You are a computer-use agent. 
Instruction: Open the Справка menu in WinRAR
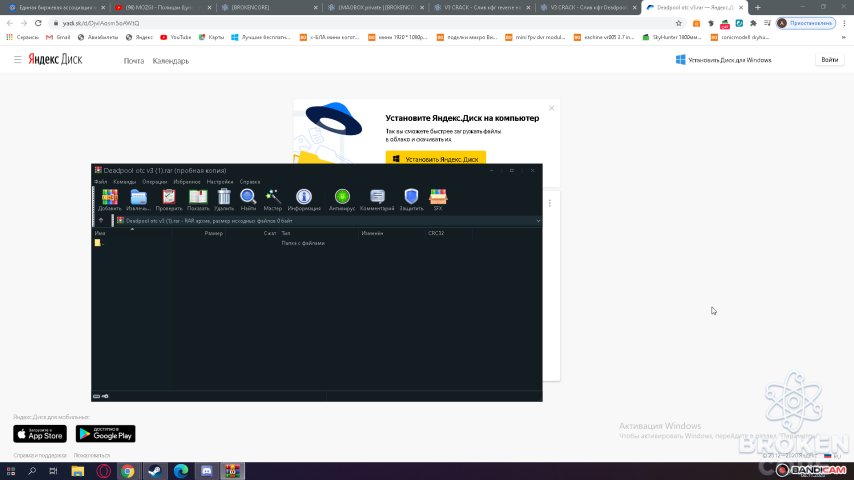250,182
